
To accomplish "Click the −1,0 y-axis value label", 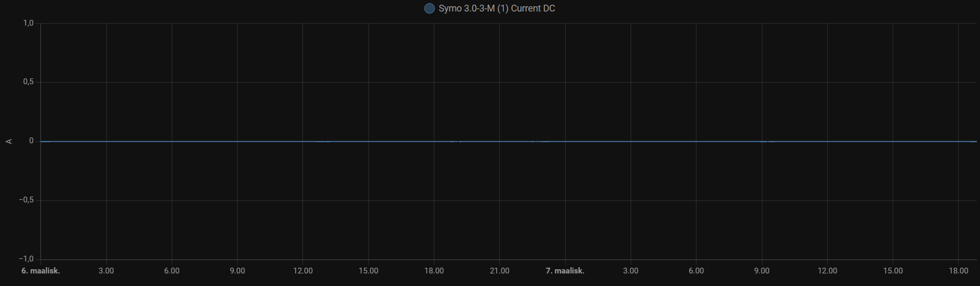I will pos(26,259).
